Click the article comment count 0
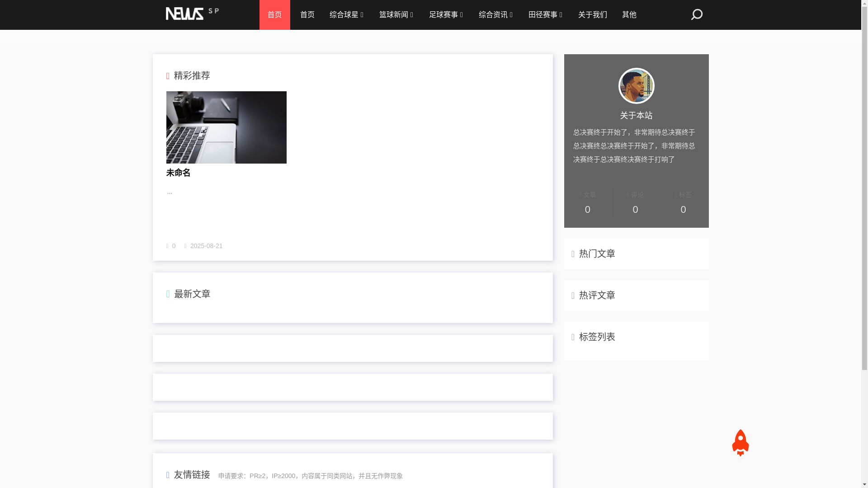 (174, 246)
